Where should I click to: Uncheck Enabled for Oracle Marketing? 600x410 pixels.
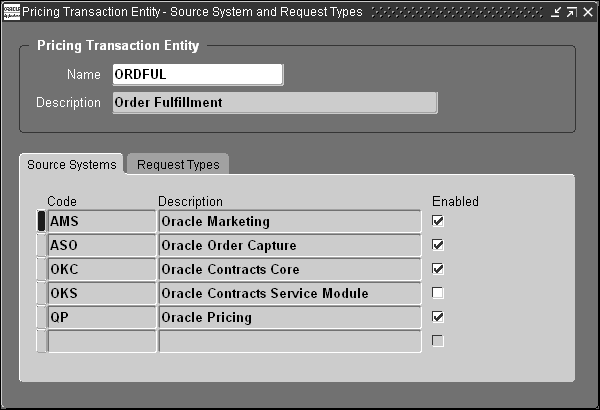click(438, 221)
